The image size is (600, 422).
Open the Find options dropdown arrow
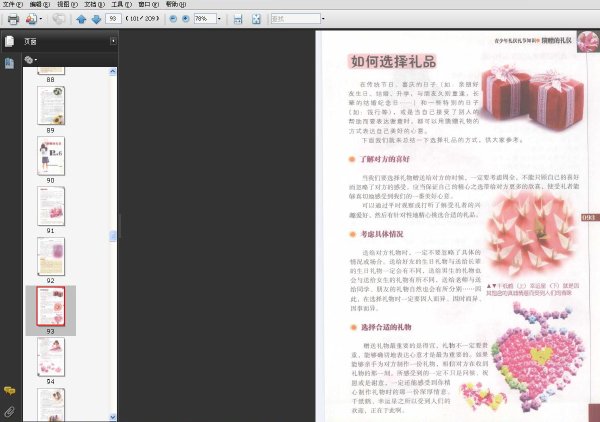pos(323,18)
